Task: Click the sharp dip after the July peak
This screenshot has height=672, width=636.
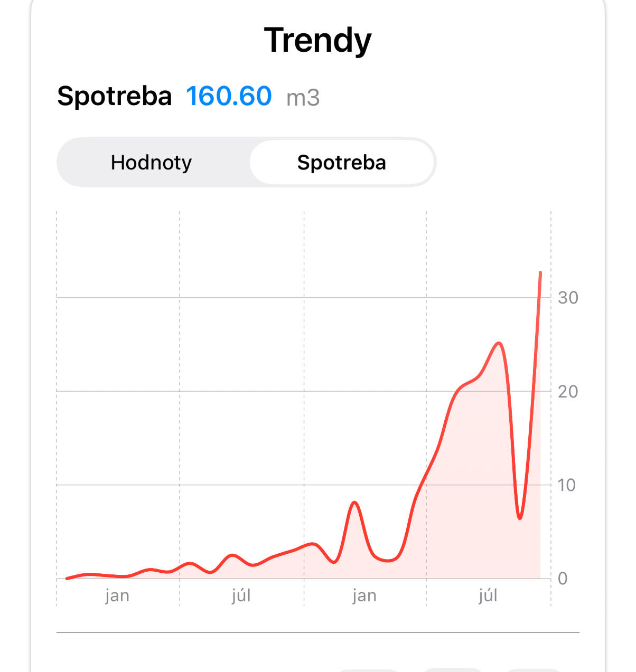Action: pos(520,518)
